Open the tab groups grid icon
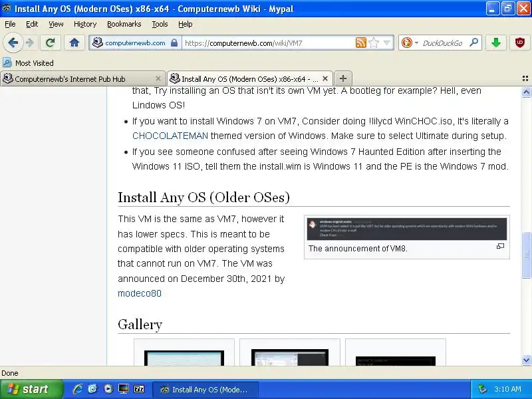This screenshot has width=532, height=399. click(525, 78)
